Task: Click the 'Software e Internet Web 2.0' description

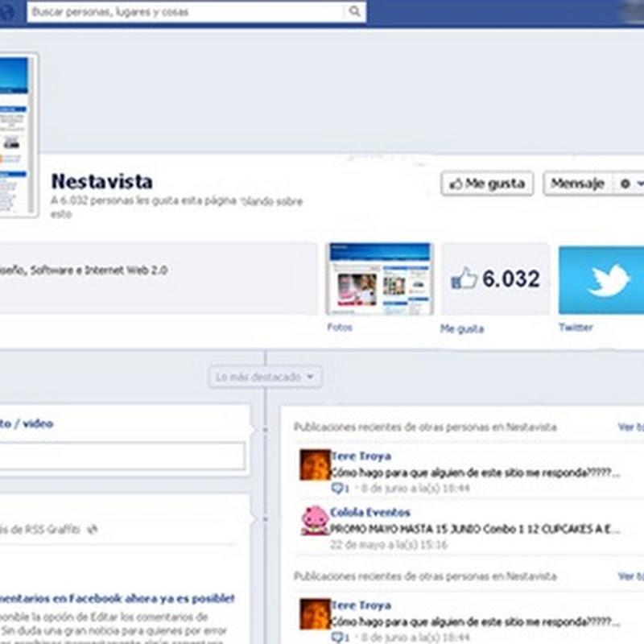Action: click(99, 270)
